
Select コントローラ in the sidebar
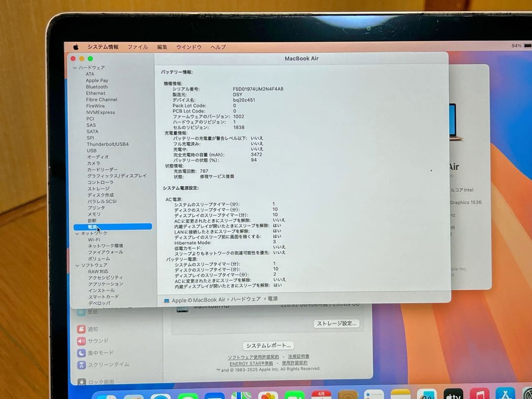100,183
